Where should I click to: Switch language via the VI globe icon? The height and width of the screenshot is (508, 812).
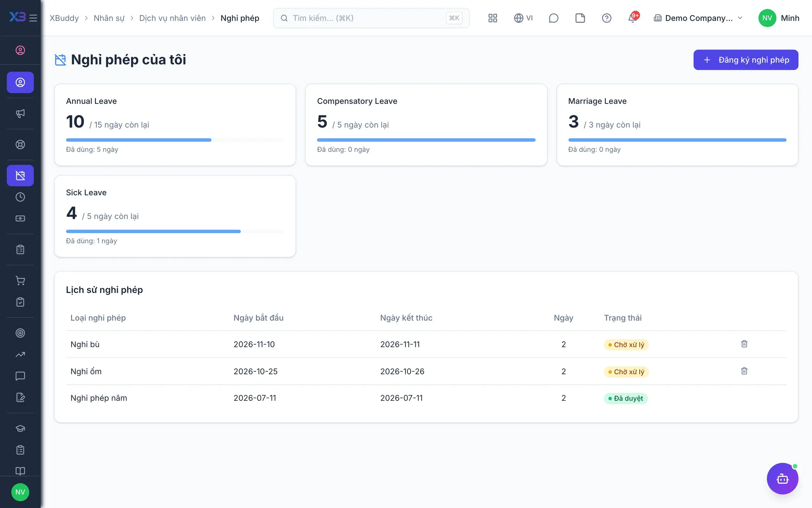pos(523,18)
